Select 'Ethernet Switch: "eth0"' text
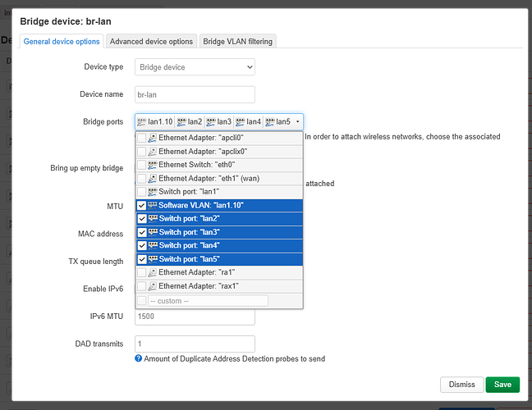532x410 pixels. tap(197, 165)
